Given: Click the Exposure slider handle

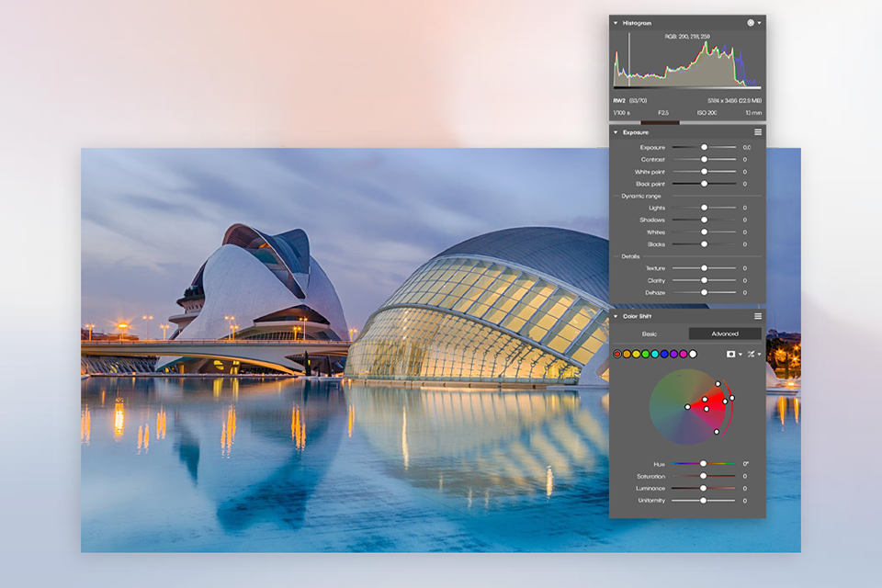Looking at the screenshot, I should tap(705, 147).
